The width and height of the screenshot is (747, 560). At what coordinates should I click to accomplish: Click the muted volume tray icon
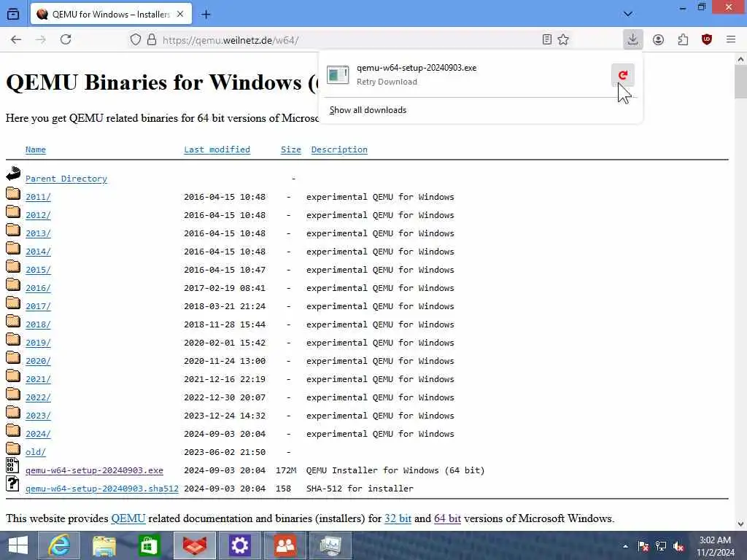[x=679, y=546]
